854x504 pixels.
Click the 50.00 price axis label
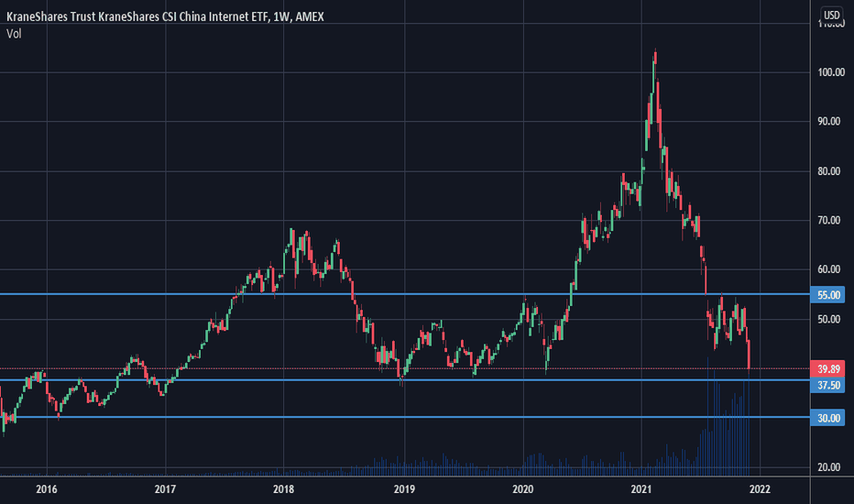click(829, 319)
